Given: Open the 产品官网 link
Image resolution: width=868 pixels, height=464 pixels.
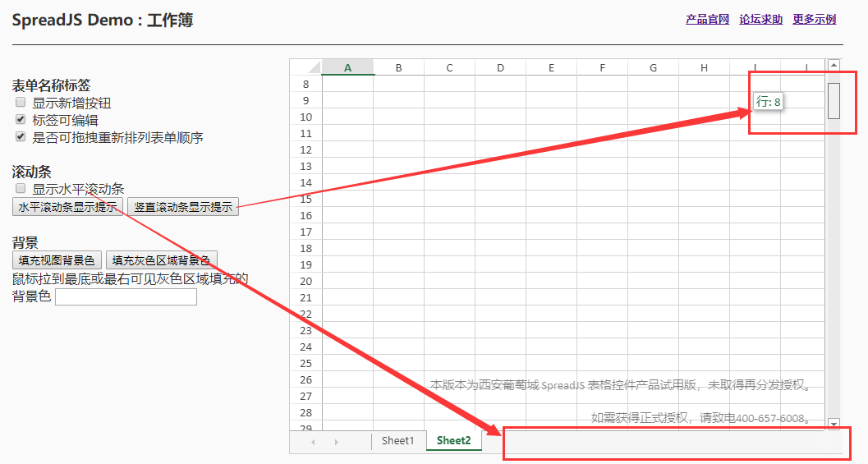Looking at the screenshot, I should click(x=707, y=20).
